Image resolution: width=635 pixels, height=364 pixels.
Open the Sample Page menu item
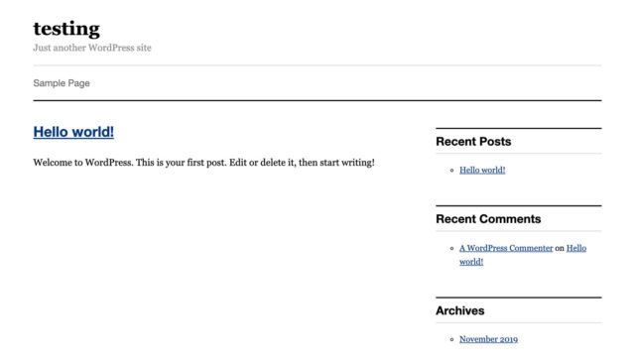(62, 83)
